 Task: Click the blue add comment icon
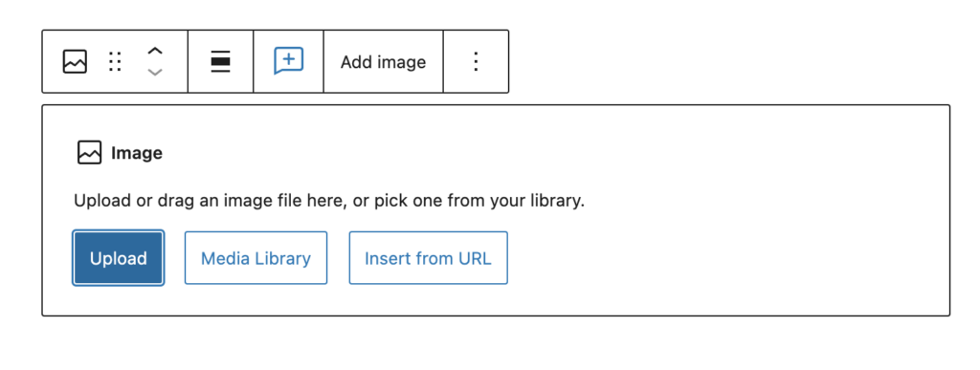pos(289,61)
